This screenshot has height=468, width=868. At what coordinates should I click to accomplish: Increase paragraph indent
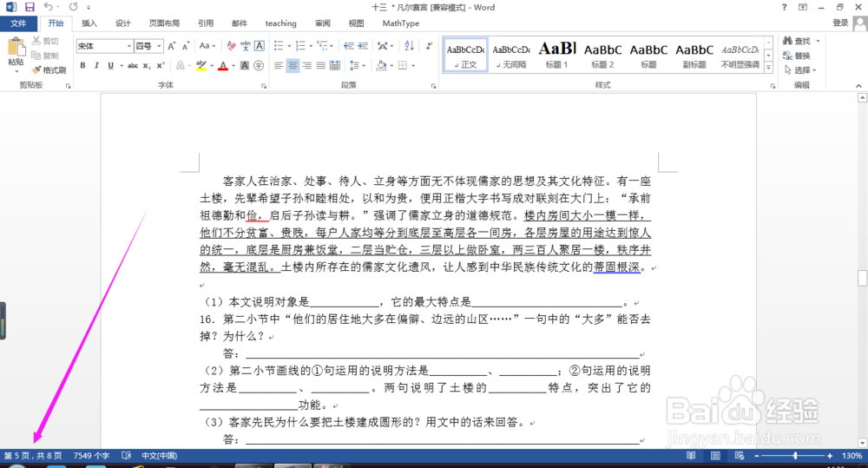pos(363,46)
